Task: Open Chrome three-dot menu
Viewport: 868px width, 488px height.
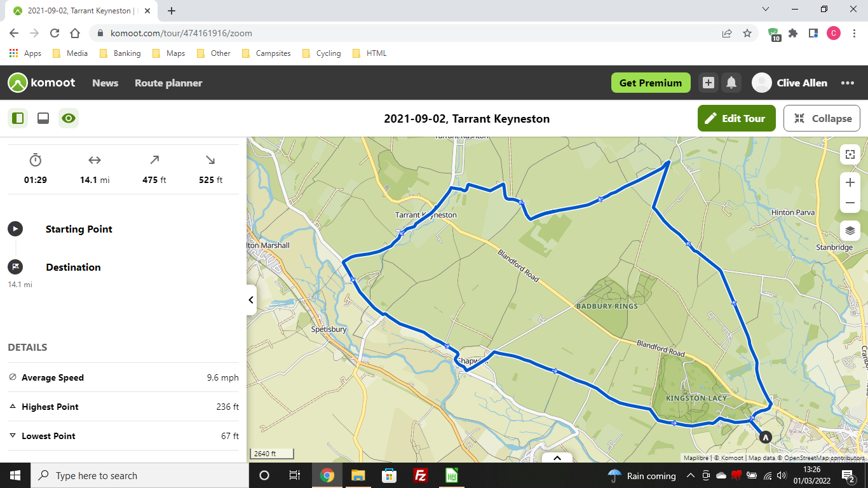Action: click(854, 33)
